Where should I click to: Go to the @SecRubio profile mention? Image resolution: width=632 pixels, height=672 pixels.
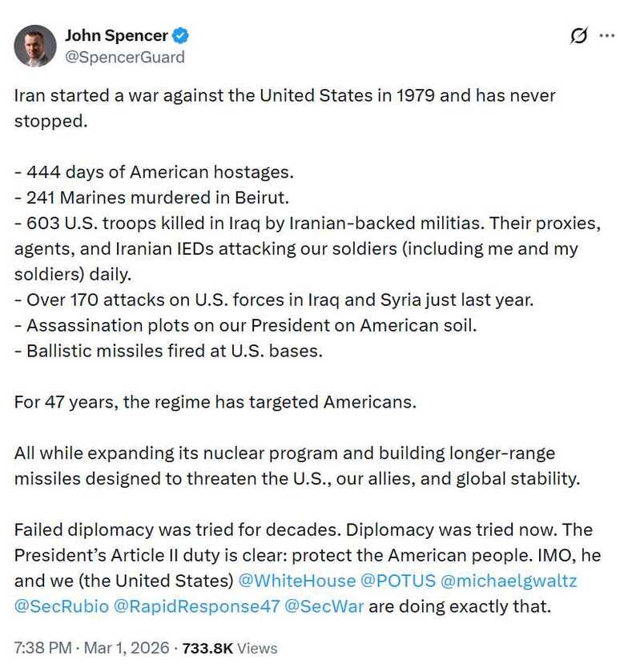[60, 606]
